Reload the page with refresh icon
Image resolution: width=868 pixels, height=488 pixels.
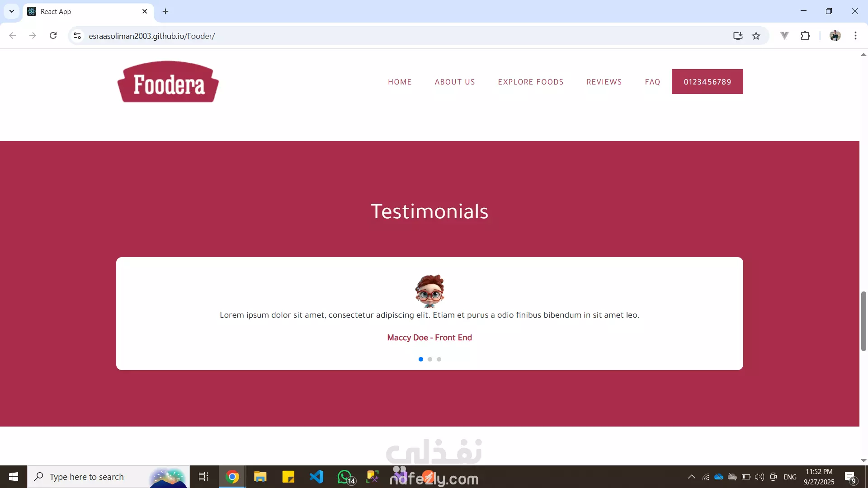(53, 36)
